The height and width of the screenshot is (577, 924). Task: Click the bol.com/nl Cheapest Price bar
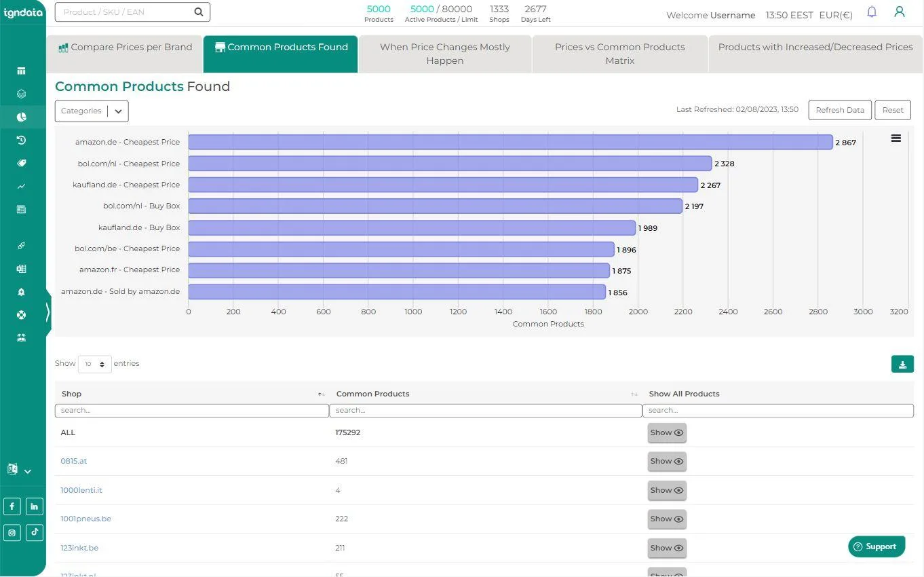[x=450, y=164]
